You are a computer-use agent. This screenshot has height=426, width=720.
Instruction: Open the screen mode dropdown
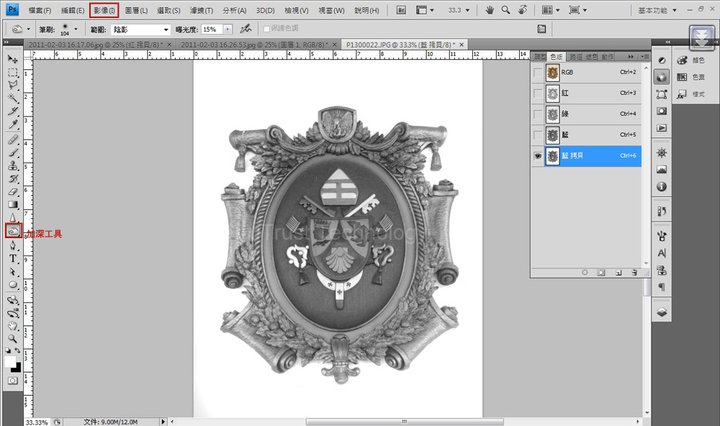(577, 10)
